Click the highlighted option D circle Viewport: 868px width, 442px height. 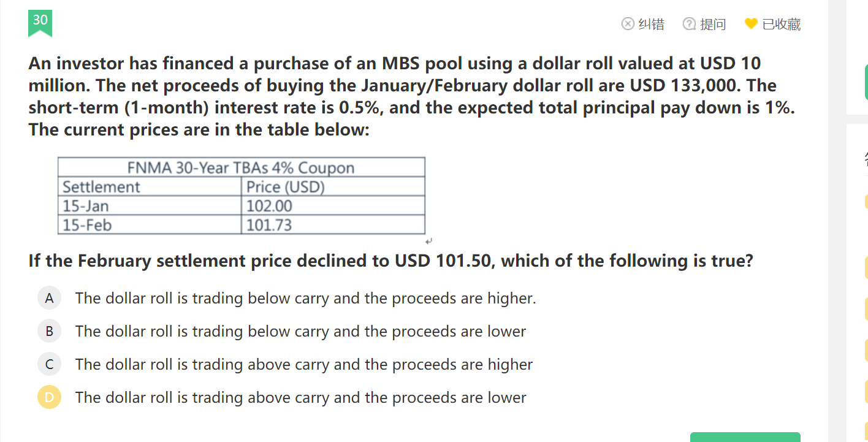[x=49, y=398]
